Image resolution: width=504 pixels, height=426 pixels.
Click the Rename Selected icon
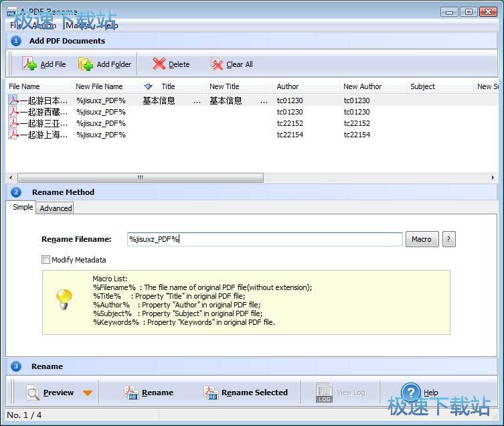pyautogui.click(x=212, y=393)
